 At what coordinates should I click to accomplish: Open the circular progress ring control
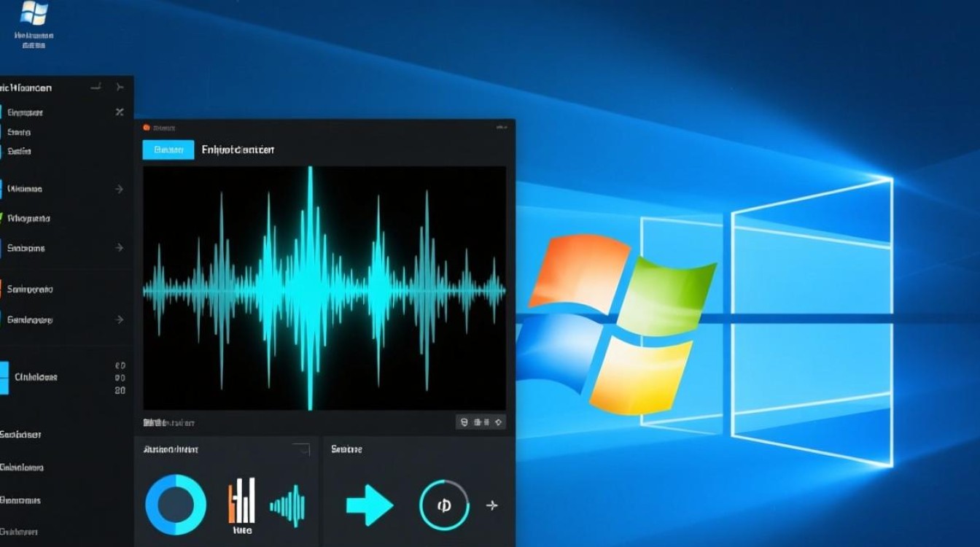[x=445, y=505]
